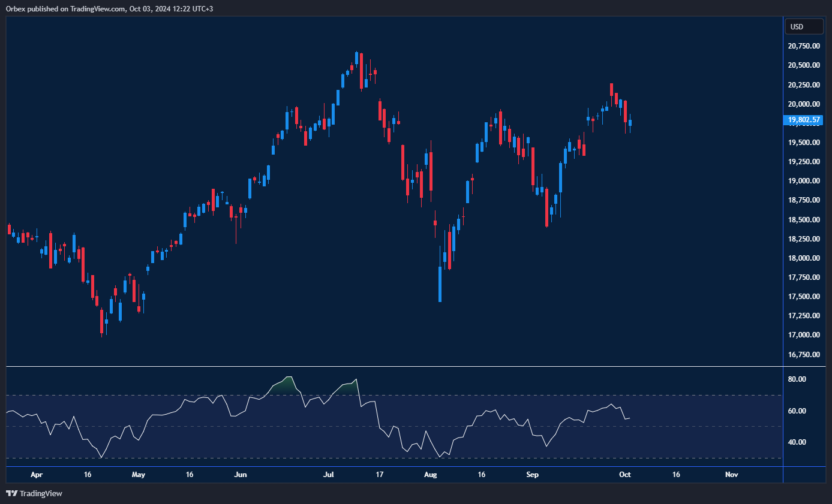The height and width of the screenshot is (504, 832).
Task: Expand the time axis by clicking Nov label
Action: click(x=731, y=474)
